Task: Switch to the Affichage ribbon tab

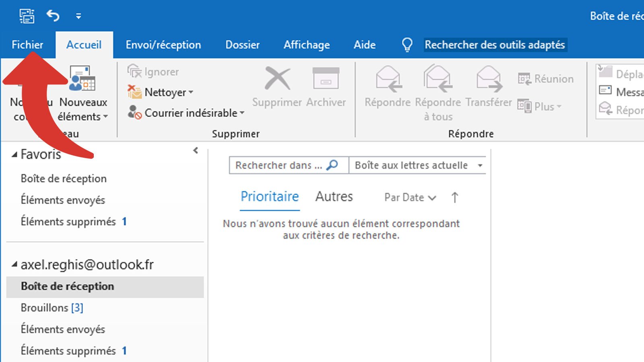Action: click(306, 45)
